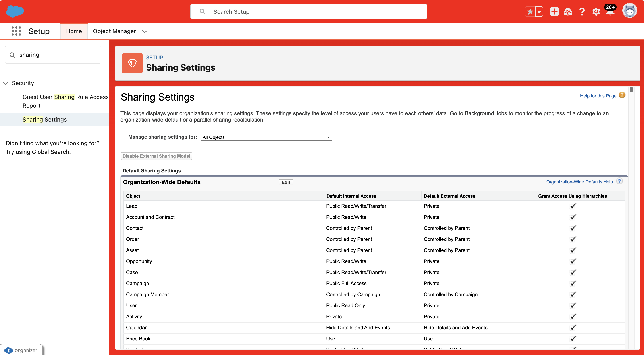Viewport: 644px width, 355px height.
Task: Click the Order hierarchy access checkmark
Action: [573, 239]
